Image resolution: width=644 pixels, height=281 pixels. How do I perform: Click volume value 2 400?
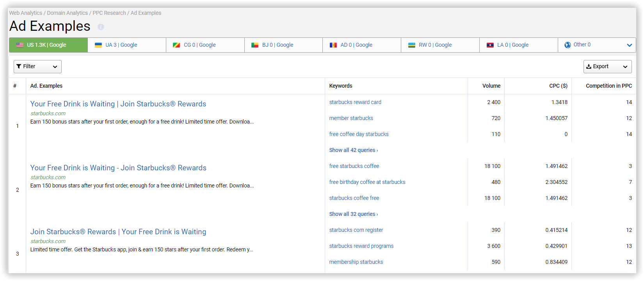pyautogui.click(x=494, y=102)
